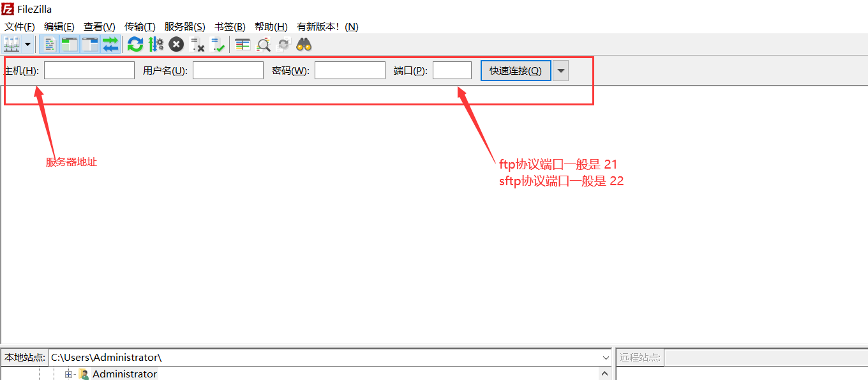Click the local tree scrollbar up arrow

[605, 374]
